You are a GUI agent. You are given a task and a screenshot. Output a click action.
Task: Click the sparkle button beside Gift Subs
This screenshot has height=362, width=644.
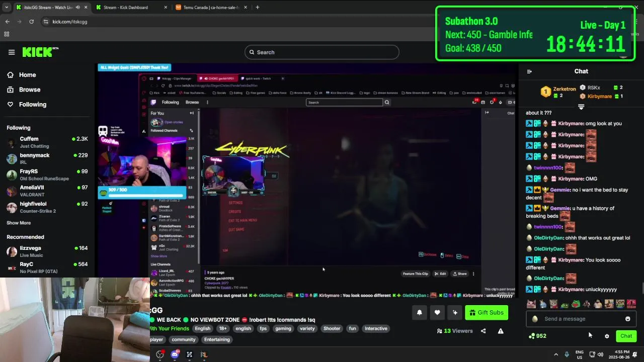455,313
